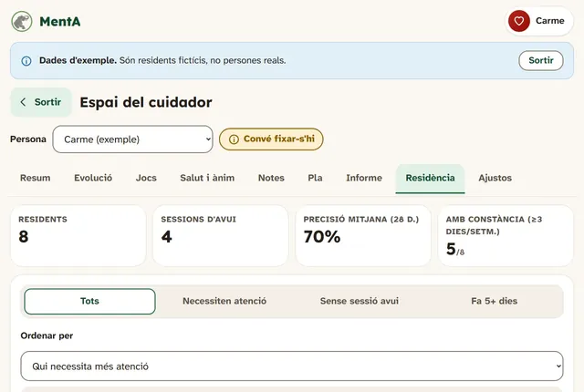Click the Precisió mitjana card showing 70%
584x392 pixels.
(x=363, y=236)
